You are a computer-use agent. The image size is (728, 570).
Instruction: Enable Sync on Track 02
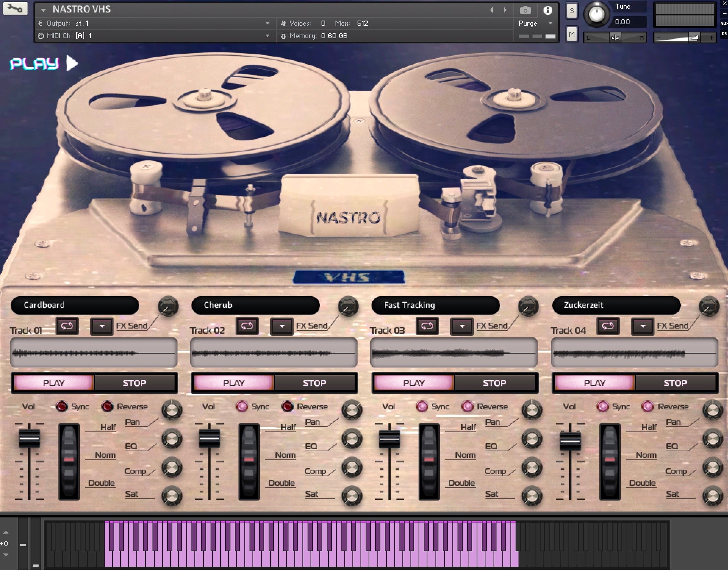pyautogui.click(x=241, y=406)
